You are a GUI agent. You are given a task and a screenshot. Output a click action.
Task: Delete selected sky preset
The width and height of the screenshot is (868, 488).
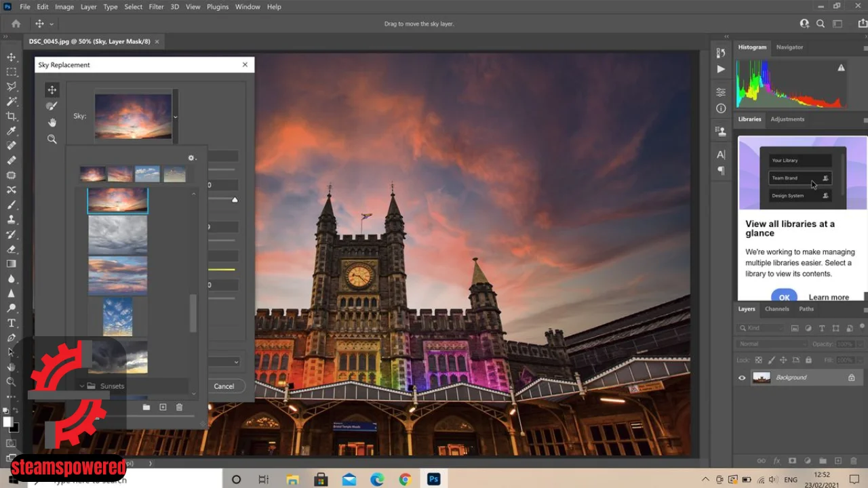179,407
